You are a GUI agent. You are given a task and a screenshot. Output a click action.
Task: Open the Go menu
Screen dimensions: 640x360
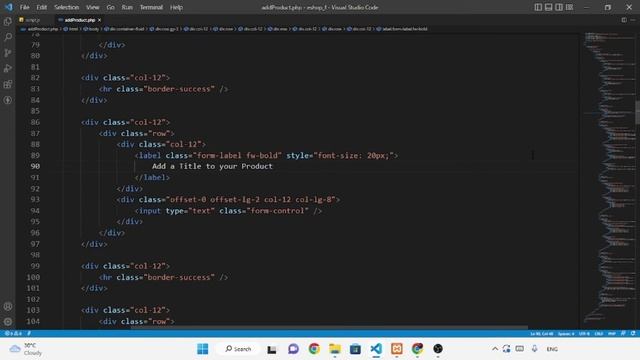(110, 7)
